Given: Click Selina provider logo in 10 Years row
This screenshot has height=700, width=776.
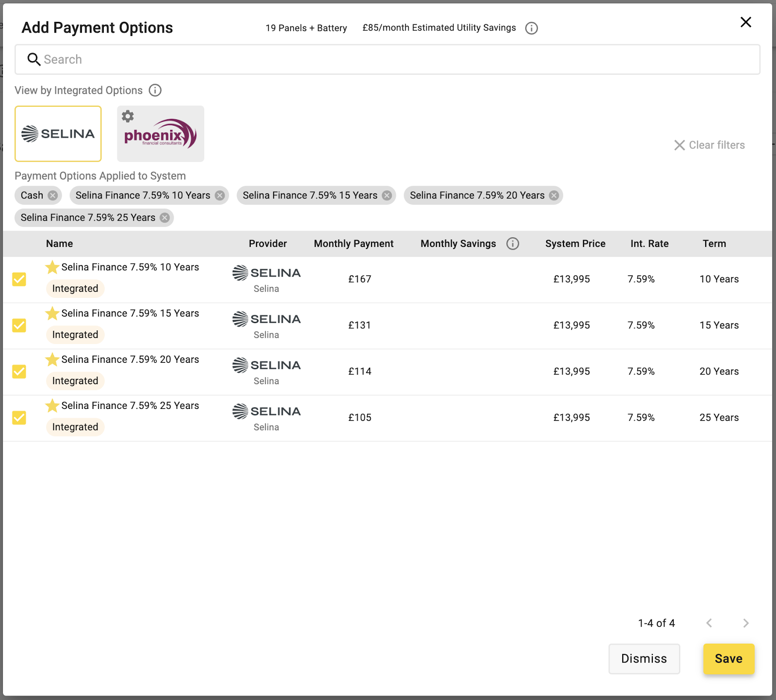Looking at the screenshot, I should pyautogui.click(x=266, y=273).
